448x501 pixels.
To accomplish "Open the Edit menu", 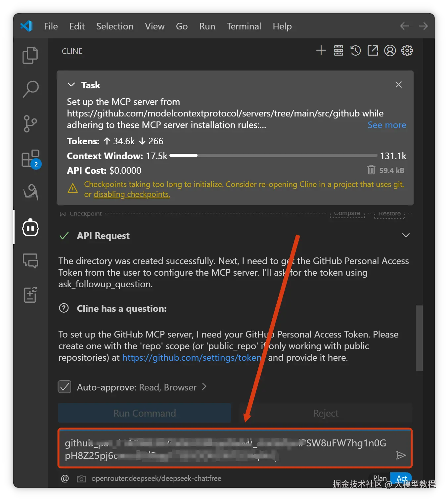I will click(77, 26).
